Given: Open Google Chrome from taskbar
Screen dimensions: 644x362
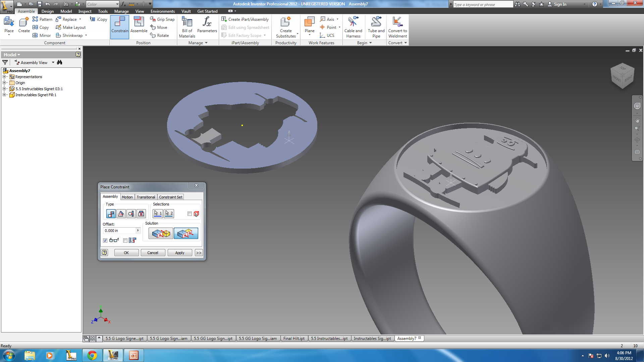Looking at the screenshot, I should click(x=92, y=355).
